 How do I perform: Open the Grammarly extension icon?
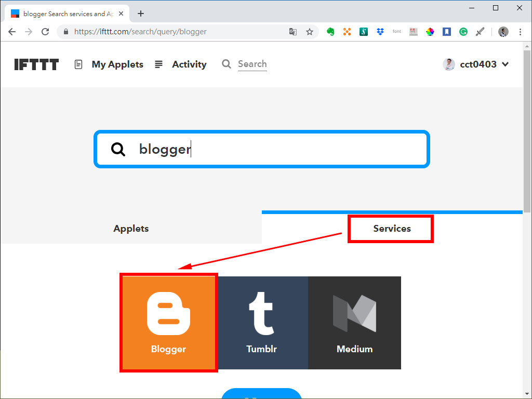click(x=463, y=32)
